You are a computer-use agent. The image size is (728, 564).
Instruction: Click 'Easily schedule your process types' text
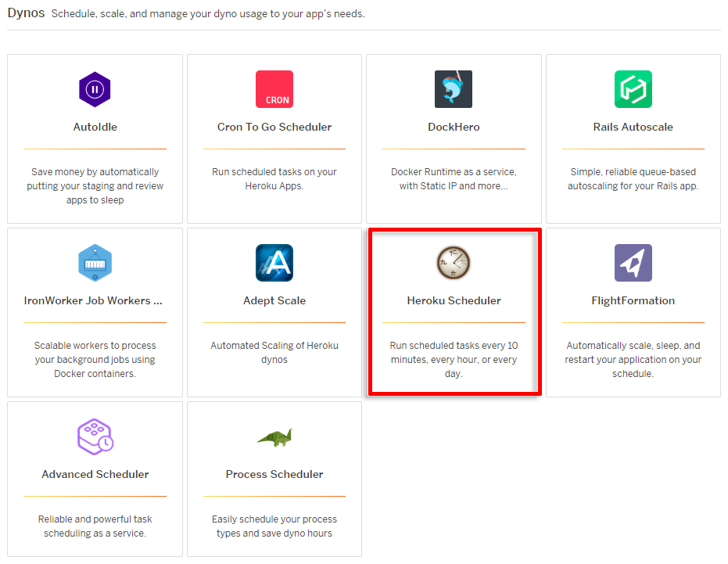(x=274, y=526)
